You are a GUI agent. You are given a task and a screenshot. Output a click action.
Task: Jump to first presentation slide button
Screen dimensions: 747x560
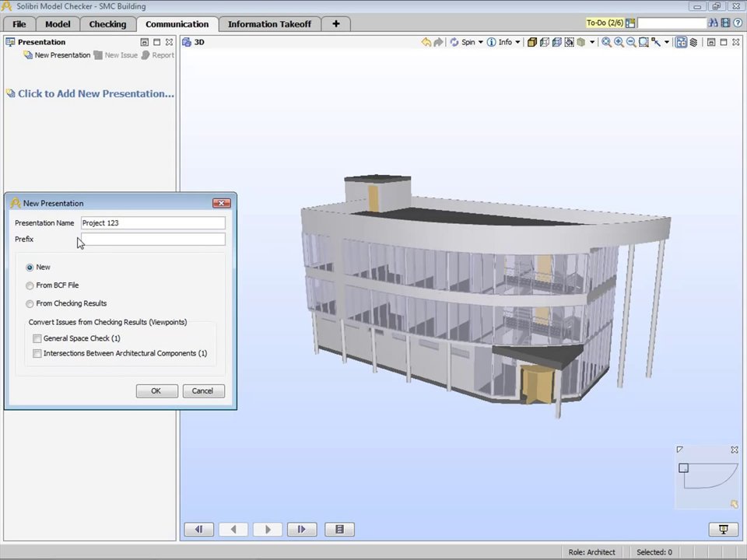[199, 529]
